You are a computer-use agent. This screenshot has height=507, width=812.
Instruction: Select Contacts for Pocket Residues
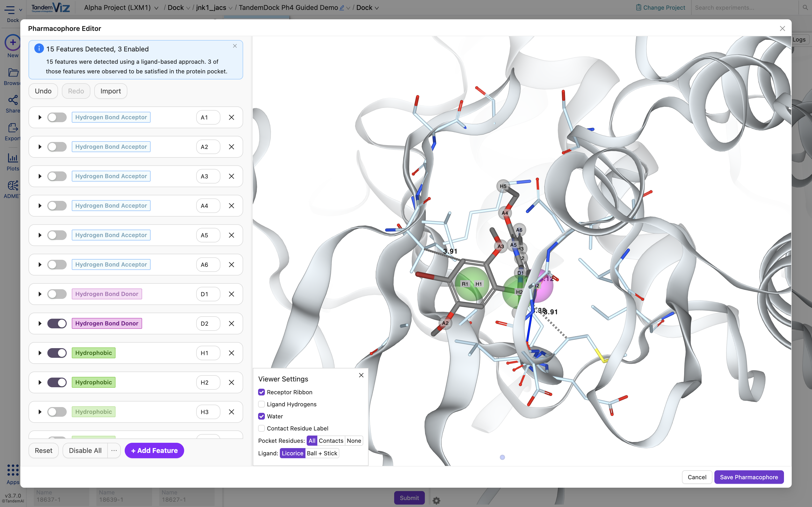[331, 441]
